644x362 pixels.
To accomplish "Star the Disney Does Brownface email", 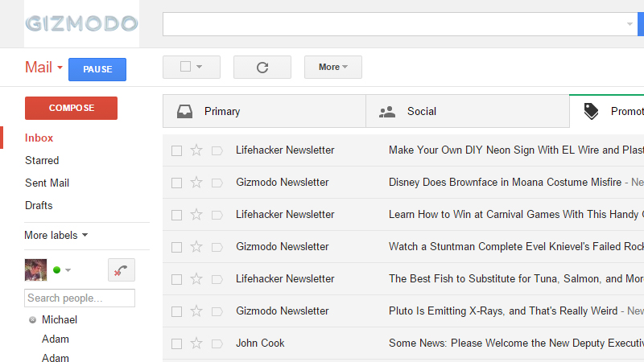I will coord(196,183).
